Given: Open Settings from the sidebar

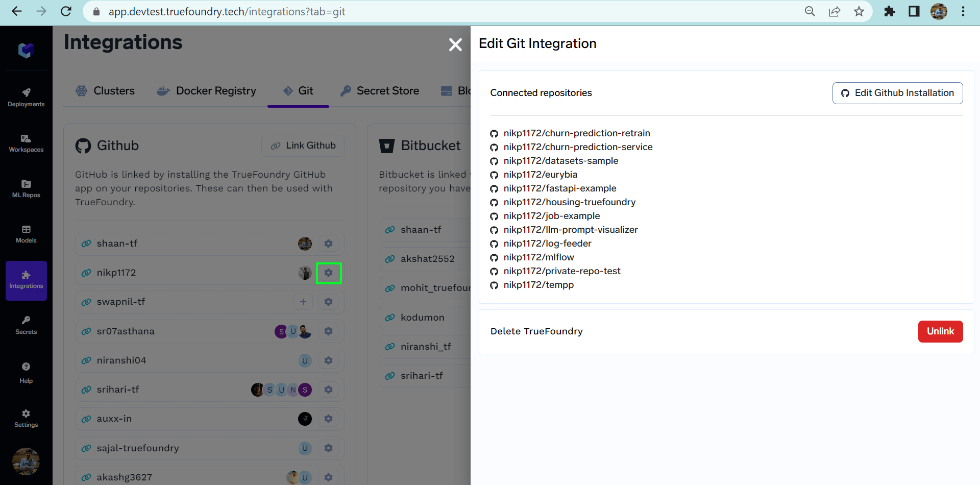Looking at the screenshot, I should click(x=26, y=418).
